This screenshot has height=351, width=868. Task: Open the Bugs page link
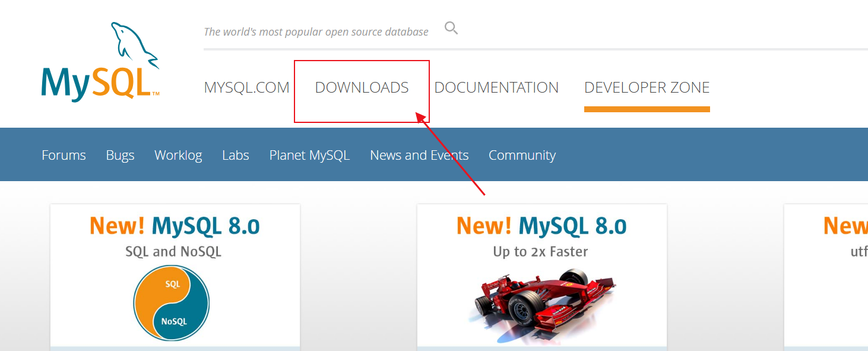[x=120, y=156]
